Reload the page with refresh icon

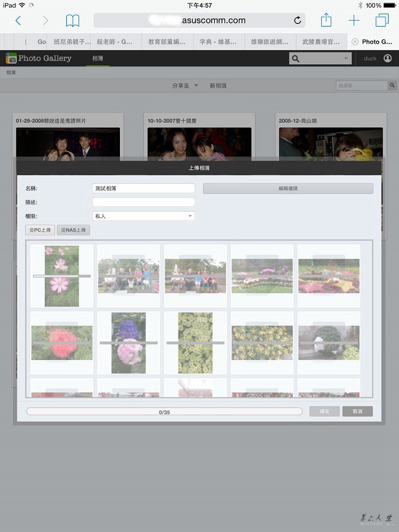point(298,21)
